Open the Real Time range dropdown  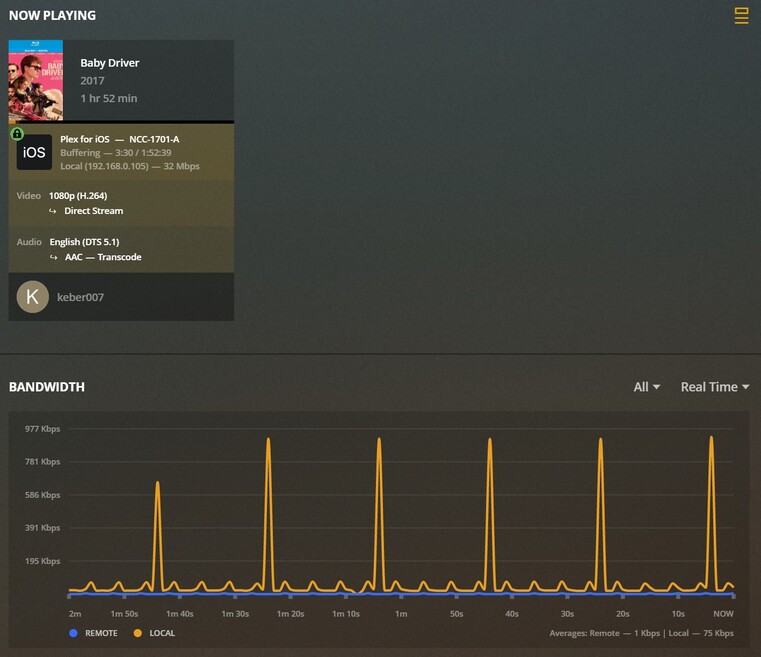point(714,387)
